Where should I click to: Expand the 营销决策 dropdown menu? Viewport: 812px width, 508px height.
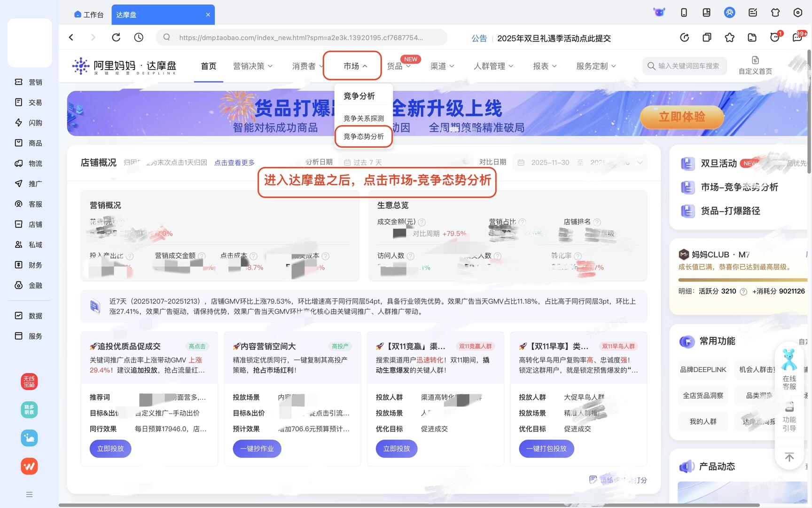tap(253, 66)
